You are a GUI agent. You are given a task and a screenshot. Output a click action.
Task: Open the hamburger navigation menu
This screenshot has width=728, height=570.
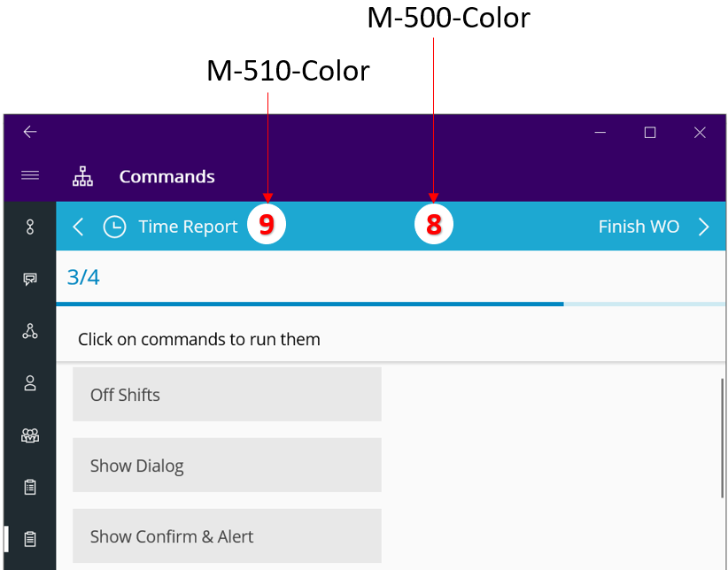(29, 174)
